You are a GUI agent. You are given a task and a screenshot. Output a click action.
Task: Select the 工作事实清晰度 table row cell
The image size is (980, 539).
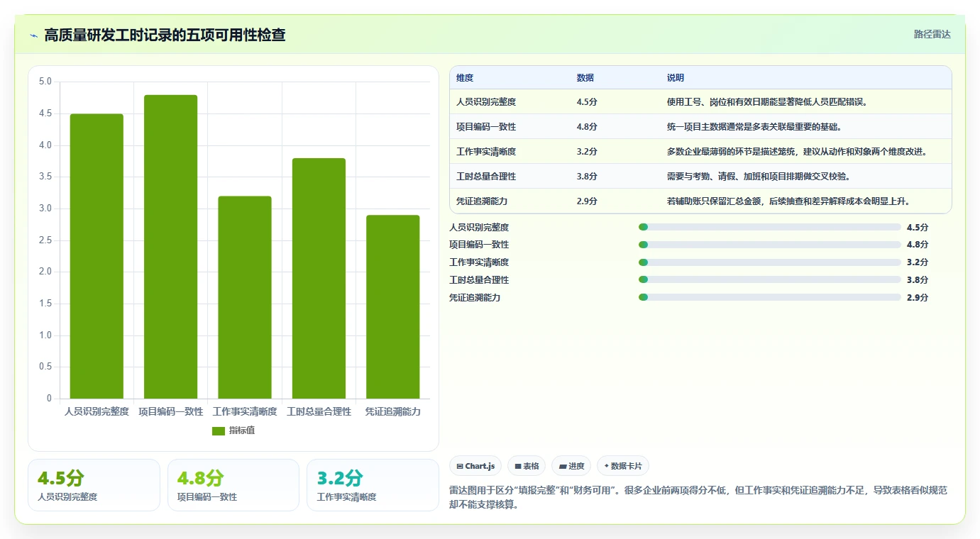pyautogui.click(x=486, y=151)
